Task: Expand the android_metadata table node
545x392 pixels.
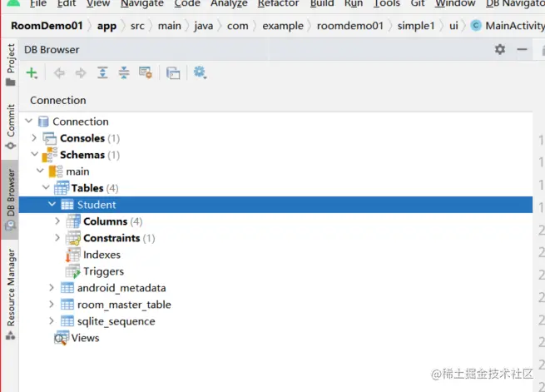Action: click(52, 288)
